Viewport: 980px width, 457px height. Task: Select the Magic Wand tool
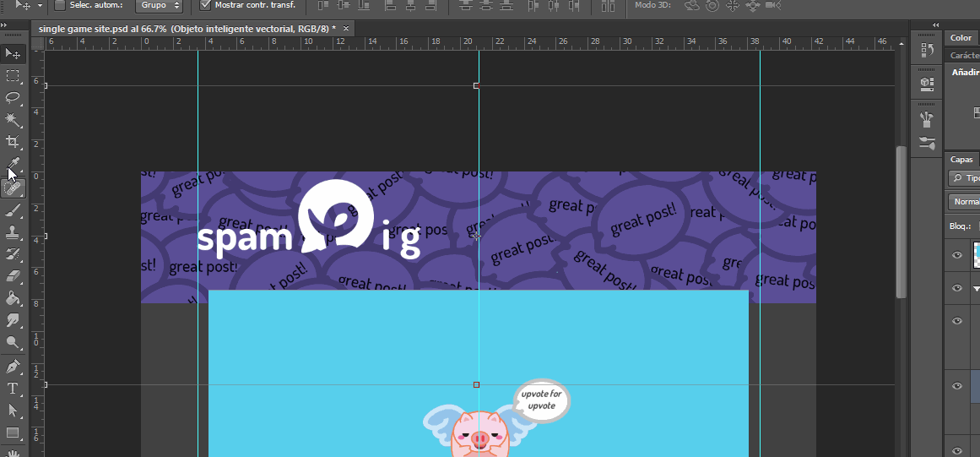(13, 119)
